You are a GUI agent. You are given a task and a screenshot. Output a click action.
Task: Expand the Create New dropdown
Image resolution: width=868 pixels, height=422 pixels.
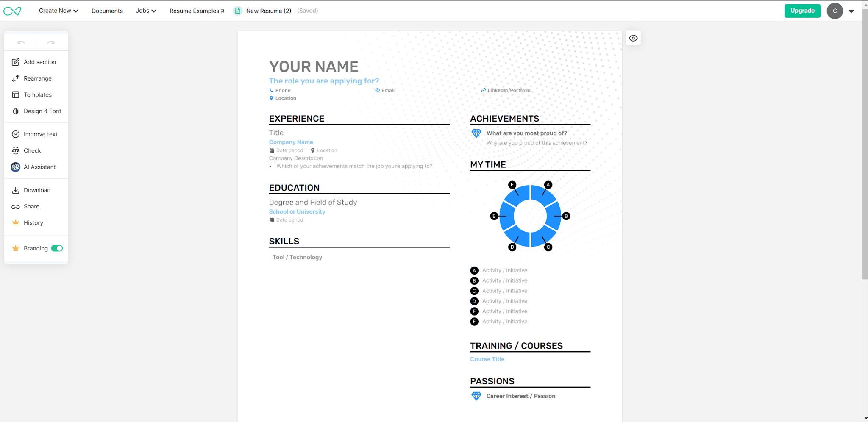tap(58, 11)
